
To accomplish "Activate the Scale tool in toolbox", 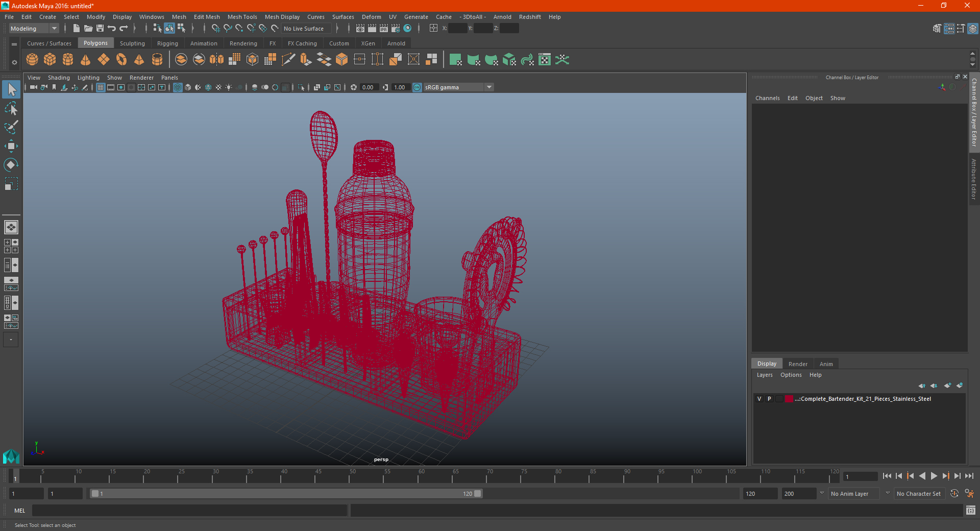I will [x=11, y=184].
